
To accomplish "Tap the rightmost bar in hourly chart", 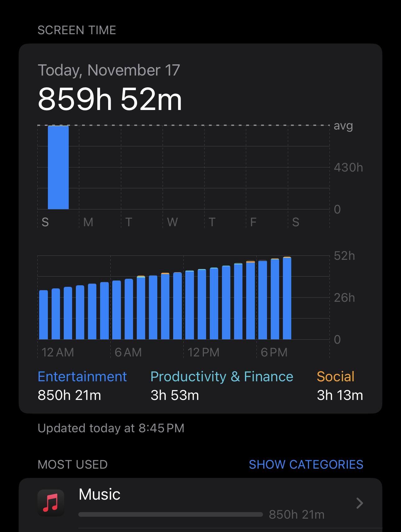I will click(287, 298).
